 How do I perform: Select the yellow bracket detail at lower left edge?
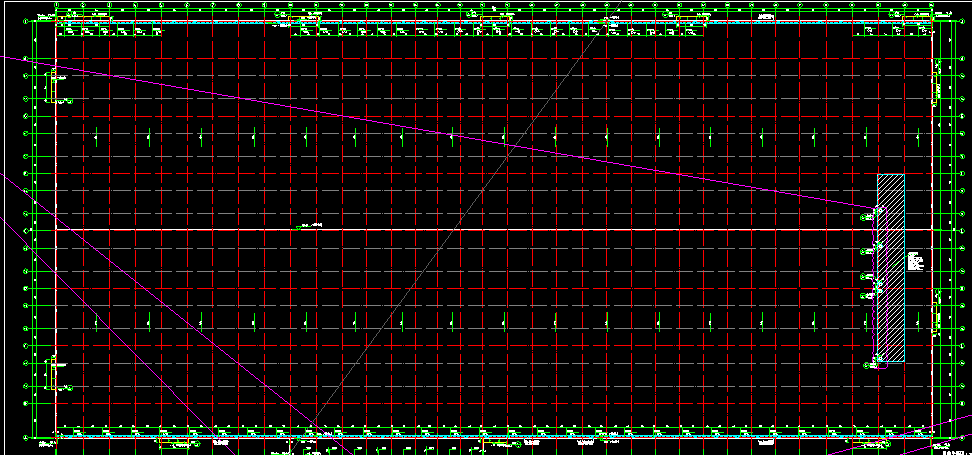point(52,372)
